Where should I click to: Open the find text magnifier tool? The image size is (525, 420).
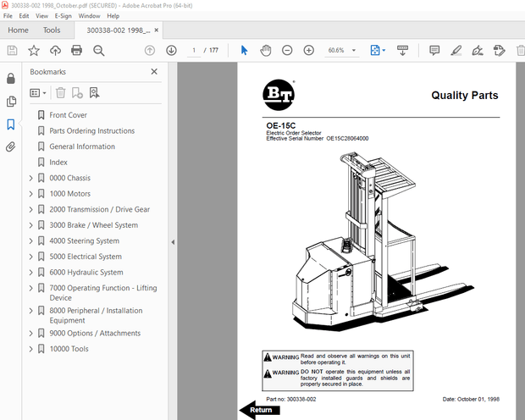(x=99, y=51)
